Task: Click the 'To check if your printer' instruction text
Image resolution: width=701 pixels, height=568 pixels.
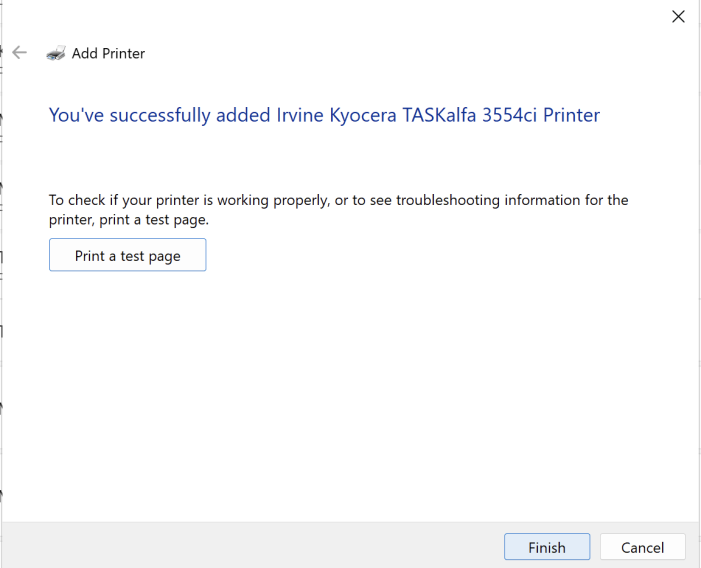Action: click(338, 210)
